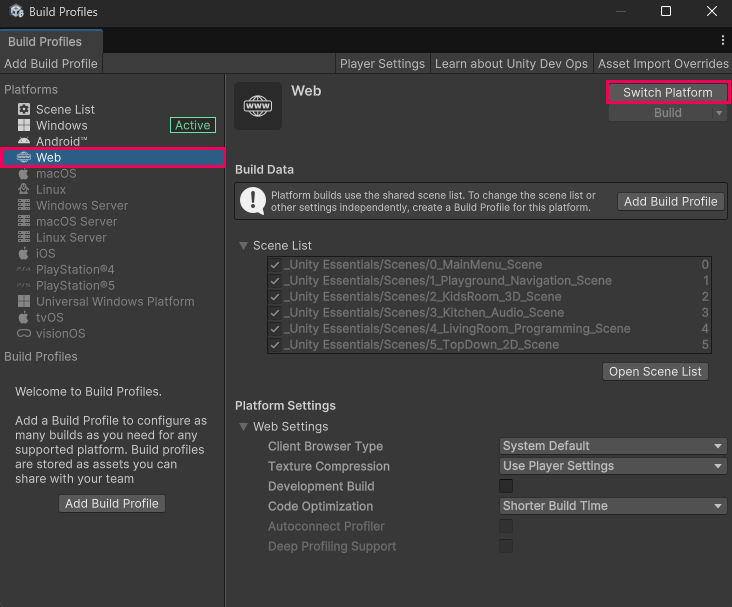
Task: Click the Open Scene List button
Action: (x=656, y=371)
